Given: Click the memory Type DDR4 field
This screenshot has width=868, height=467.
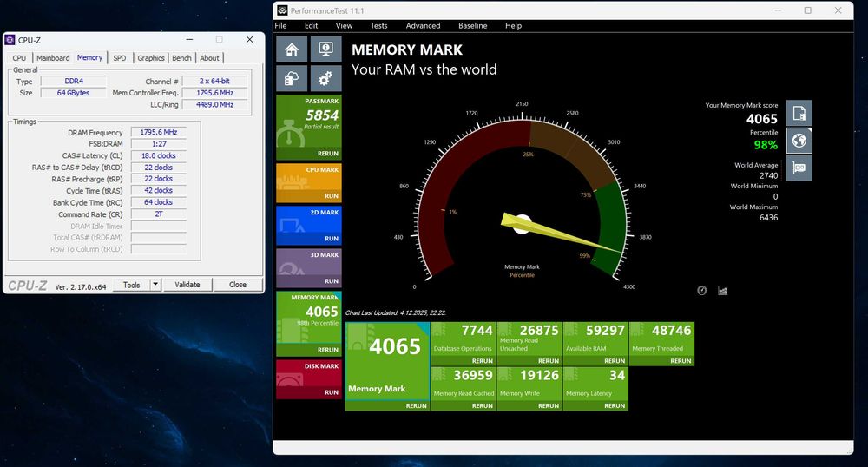Looking at the screenshot, I should click(x=73, y=81).
